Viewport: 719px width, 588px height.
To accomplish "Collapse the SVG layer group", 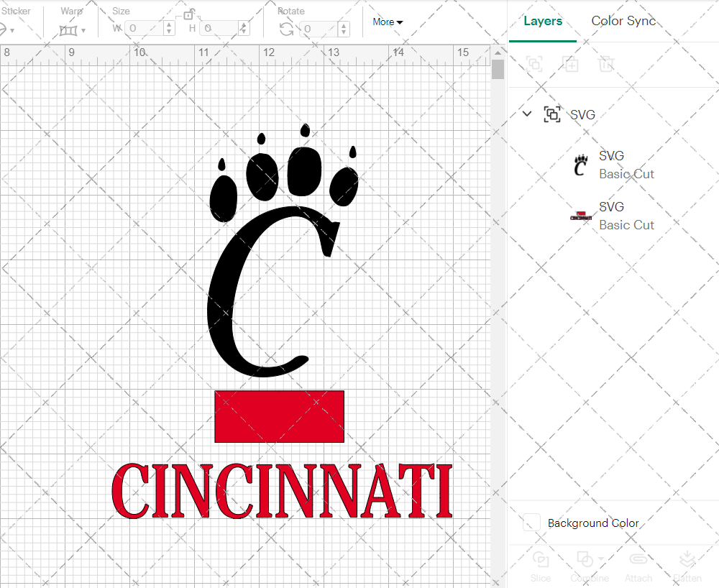I will 527,114.
